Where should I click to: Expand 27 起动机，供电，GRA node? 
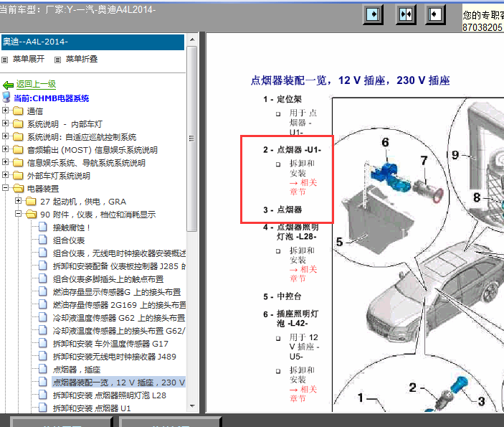click(19, 201)
